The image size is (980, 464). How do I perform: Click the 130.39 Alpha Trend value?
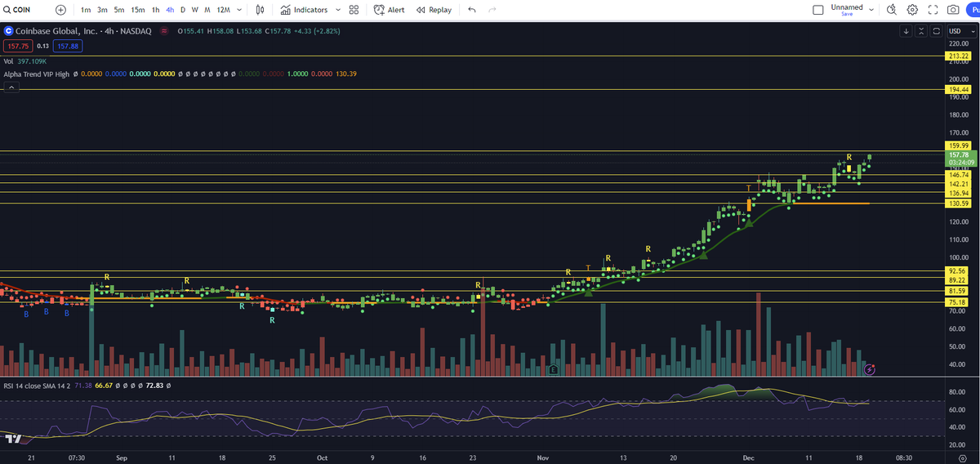coord(347,74)
